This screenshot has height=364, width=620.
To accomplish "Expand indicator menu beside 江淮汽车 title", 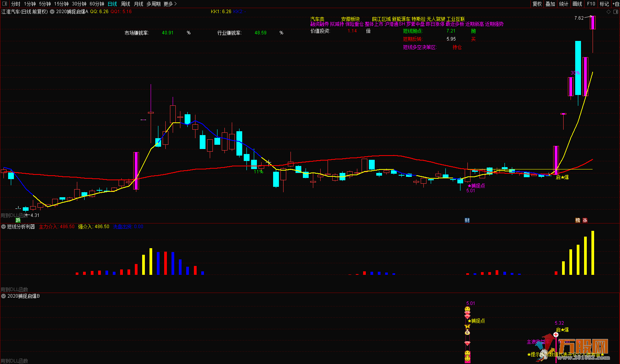I will click(x=52, y=12).
